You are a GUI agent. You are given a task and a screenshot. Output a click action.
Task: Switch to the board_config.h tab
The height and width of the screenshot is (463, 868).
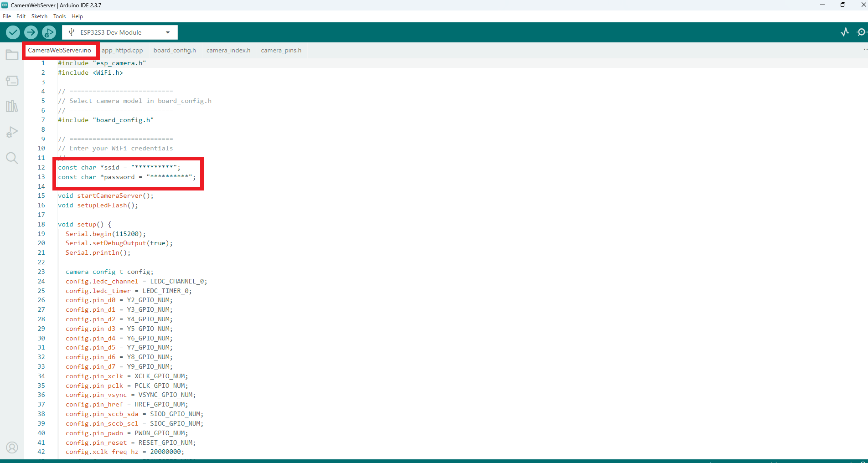[x=175, y=50]
